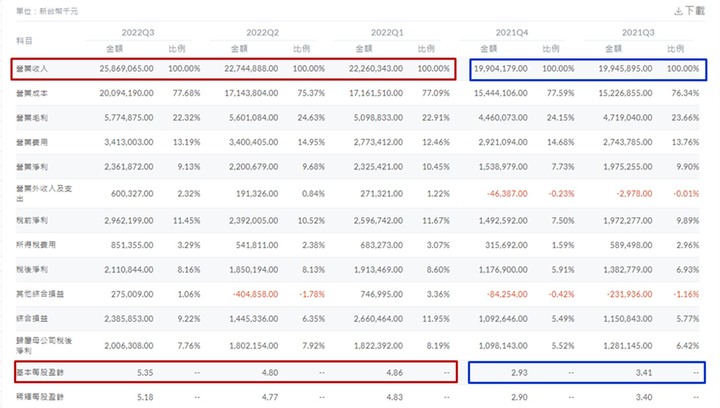The height and width of the screenshot is (408, 720).
Task: Click the 營業毛利 row label
Action: 32,117
